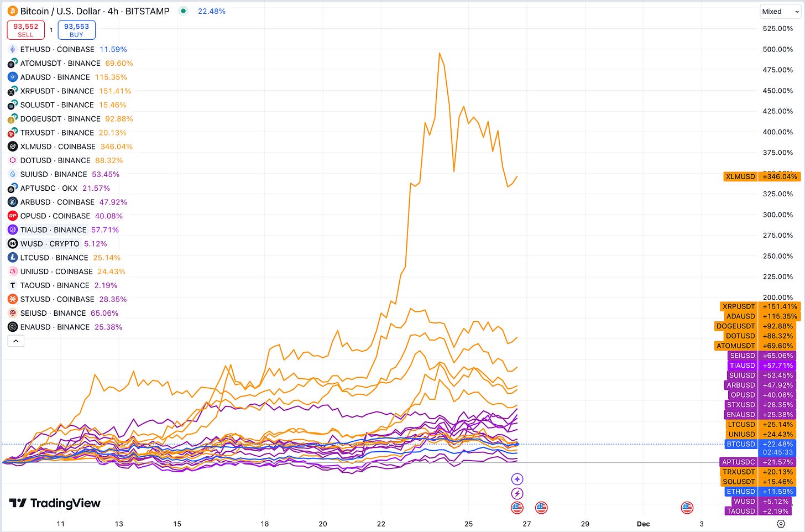Click the TAOUSD T icon
Screen dimensions: 805x532
13,285
